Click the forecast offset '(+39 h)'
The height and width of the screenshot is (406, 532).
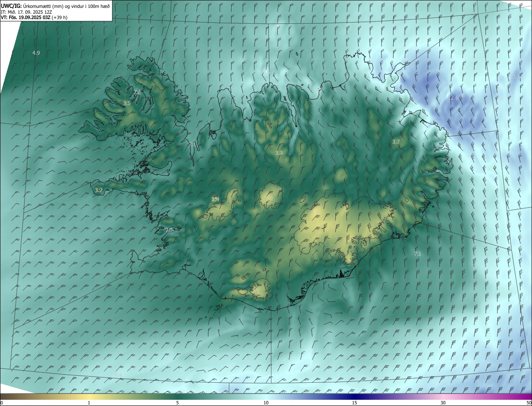[60, 17]
